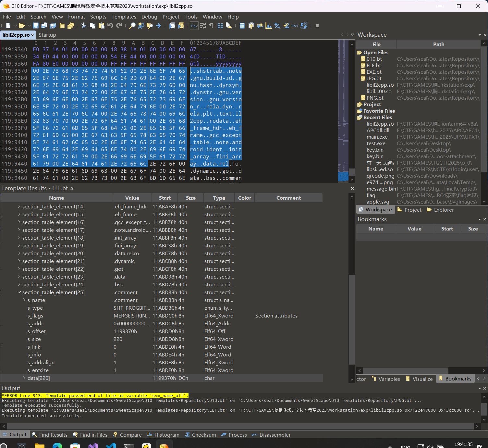Expand section_table_element[20] row
This screenshot has height=448, width=488.
click(x=19, y=254)
